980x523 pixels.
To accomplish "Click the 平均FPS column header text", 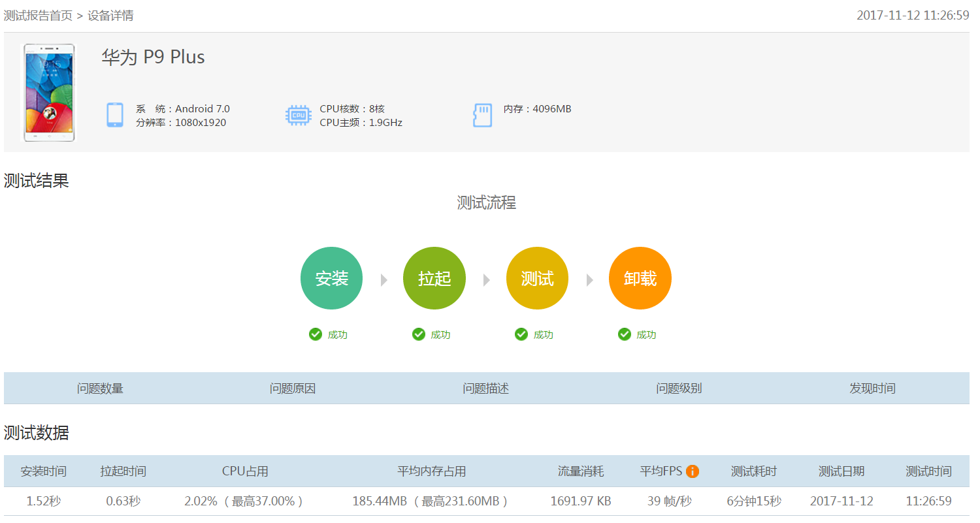I will click(x=661, y=471).
